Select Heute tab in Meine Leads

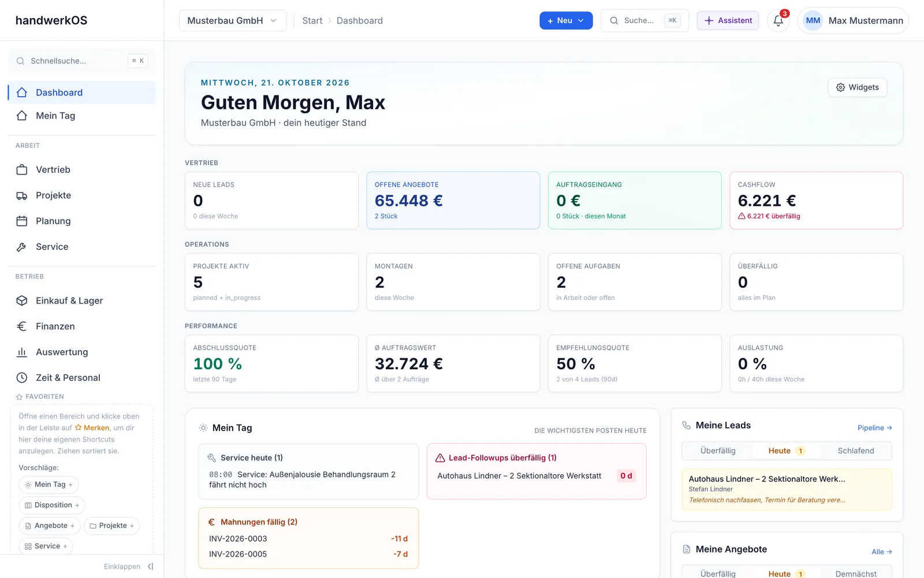tap(787, 451)
